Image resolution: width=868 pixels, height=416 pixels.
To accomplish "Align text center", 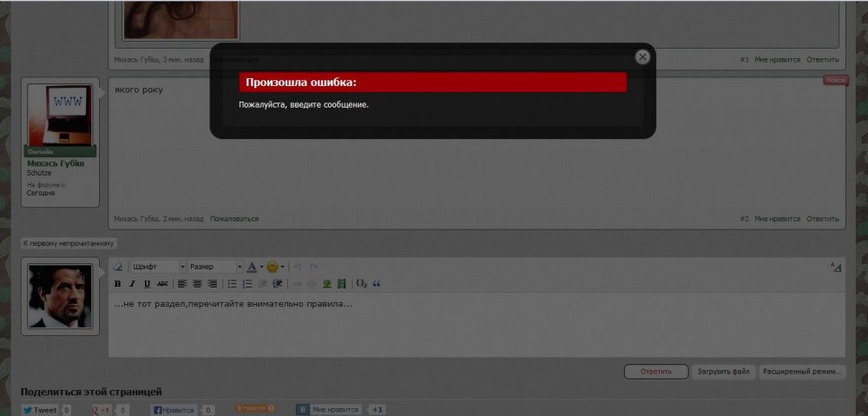I will pyautogui.click(x=197, y=284).
